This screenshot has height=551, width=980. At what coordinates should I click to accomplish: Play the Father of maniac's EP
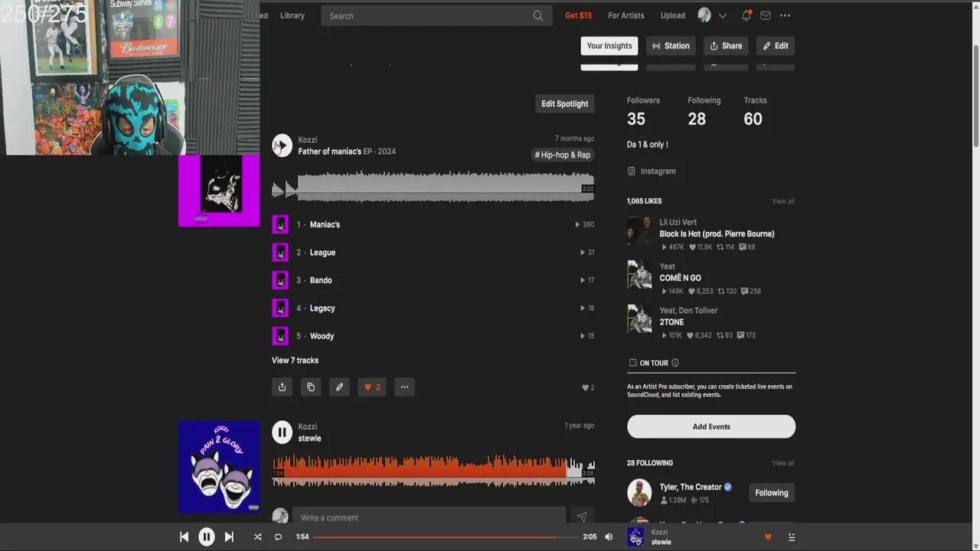click(282, 145)
